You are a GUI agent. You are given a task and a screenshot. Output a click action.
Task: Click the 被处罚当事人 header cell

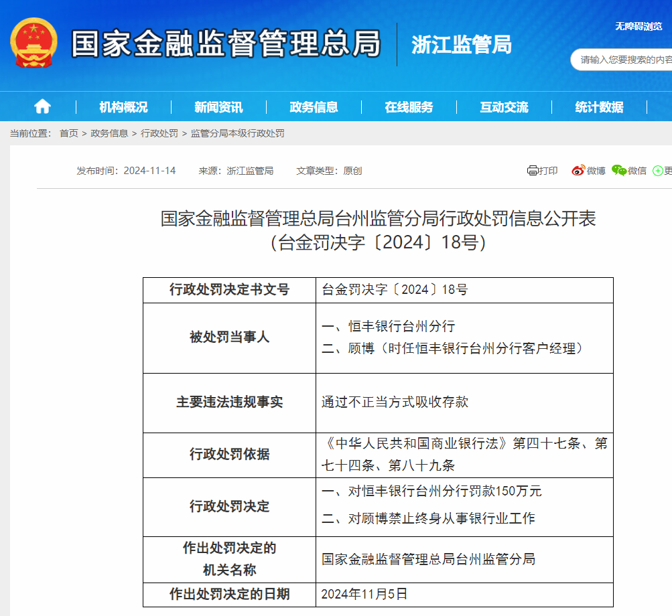click(x=229, y=337)
